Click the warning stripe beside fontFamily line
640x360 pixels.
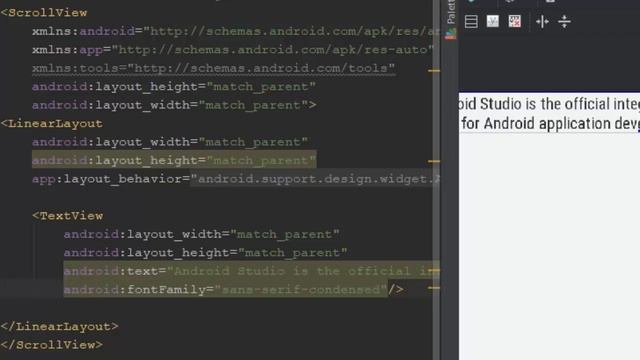[434, 288]
